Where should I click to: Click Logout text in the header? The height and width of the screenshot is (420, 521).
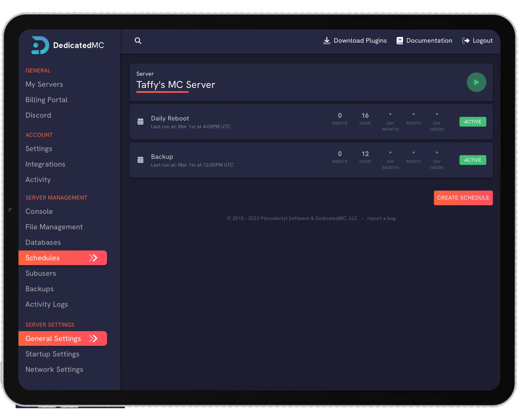(x=482, y=41)
